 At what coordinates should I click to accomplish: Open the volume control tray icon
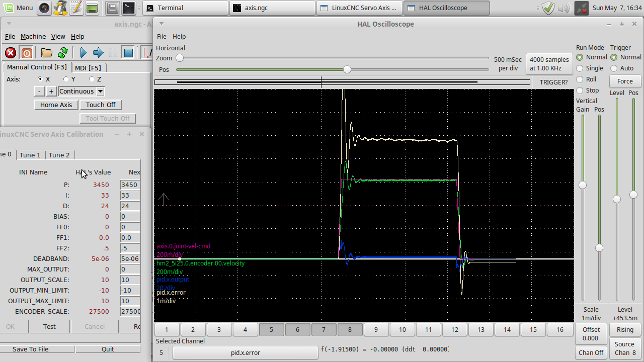(564, 8)
